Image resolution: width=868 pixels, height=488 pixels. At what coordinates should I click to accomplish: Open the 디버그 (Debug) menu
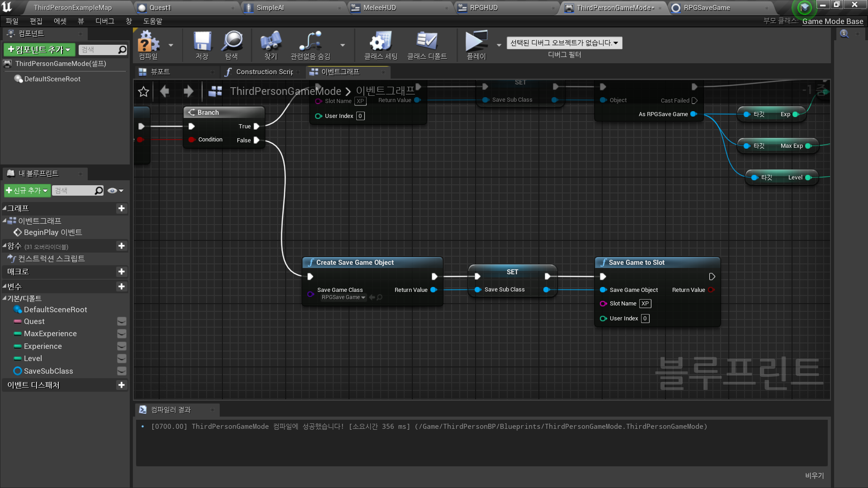tap(105, 21)
